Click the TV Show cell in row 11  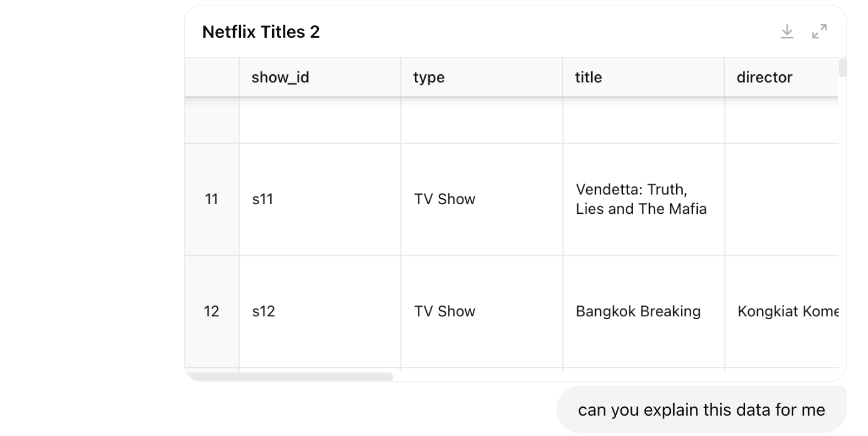point(444,199)
